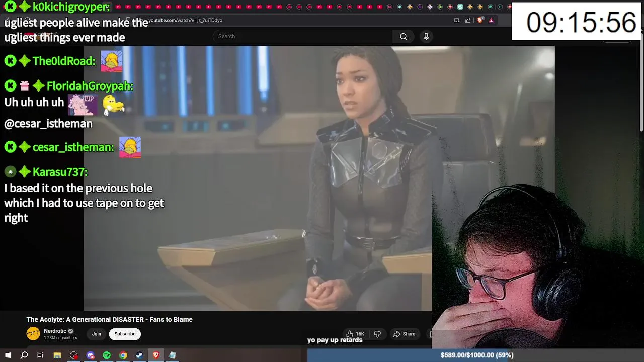
Task: Click username k0kichigroyper in chat
Action: coord(71,7)
